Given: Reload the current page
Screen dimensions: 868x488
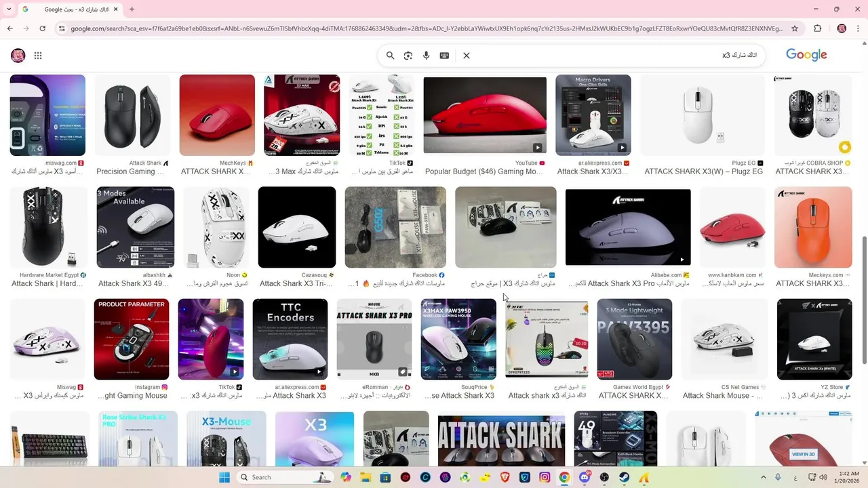Looking at the screenshot, I should [42, 28].
